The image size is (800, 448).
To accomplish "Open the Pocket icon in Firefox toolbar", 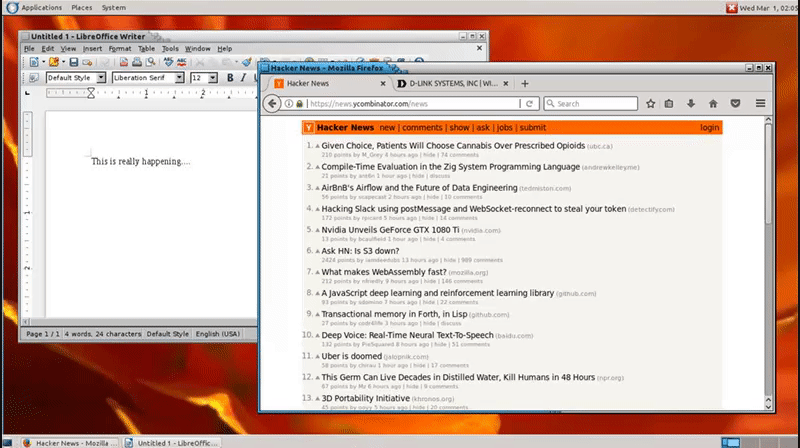I will [736, 103].
